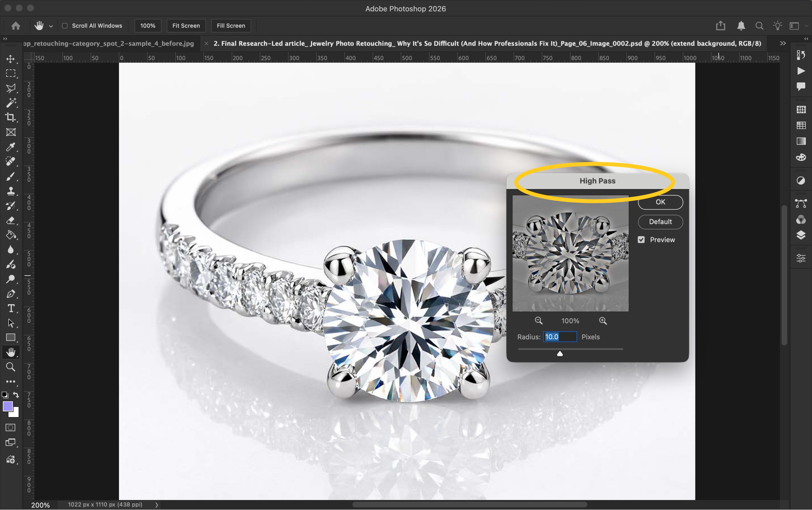Swap foreground and background colors
The image size is (812, 510).
click(16, 395)
